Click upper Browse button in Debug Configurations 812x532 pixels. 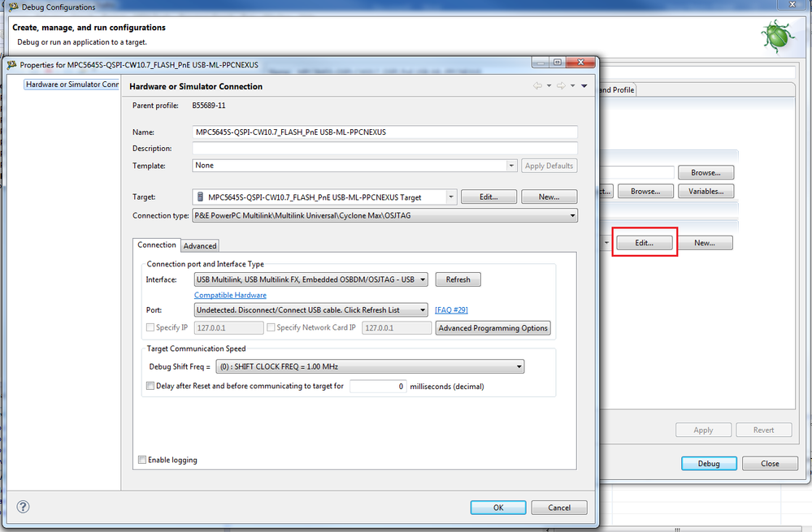tap(706, 172)
